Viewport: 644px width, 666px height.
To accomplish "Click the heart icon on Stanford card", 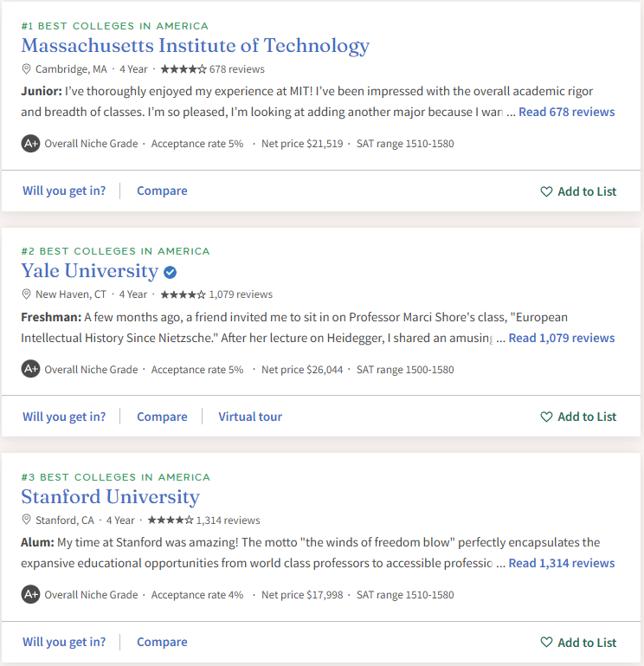I will (546, 643).
